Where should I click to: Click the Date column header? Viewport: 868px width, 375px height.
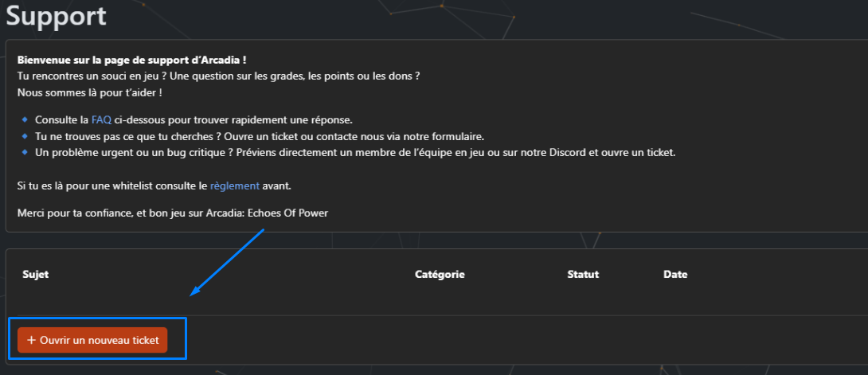point(675,275)
